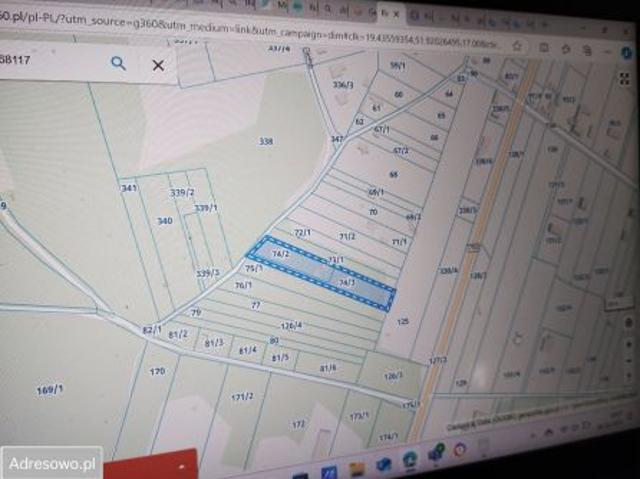Click parcel 170 on the map
Viewport: 640px width, 479px height.
pos(157,372)
